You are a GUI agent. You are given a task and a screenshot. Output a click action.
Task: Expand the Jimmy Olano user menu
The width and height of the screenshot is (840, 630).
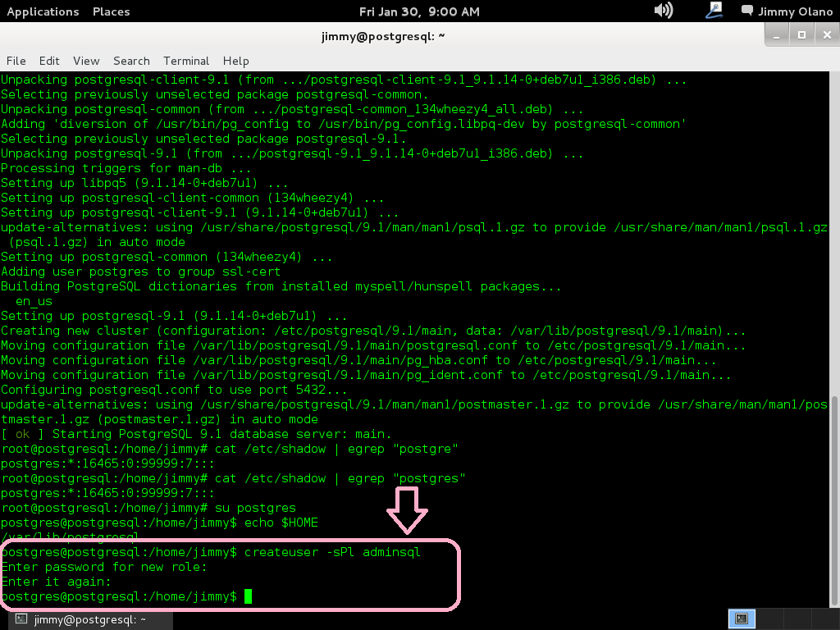pos(786,11)
